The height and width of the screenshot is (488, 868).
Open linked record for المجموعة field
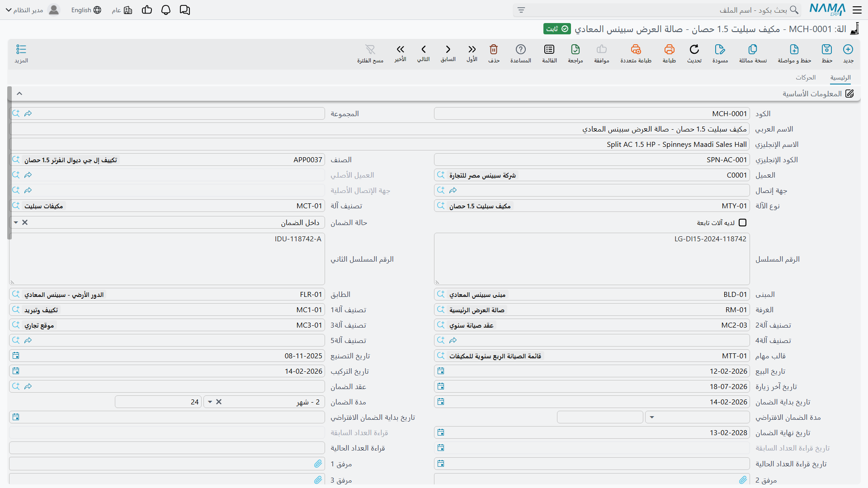click(x=28, y=113)
